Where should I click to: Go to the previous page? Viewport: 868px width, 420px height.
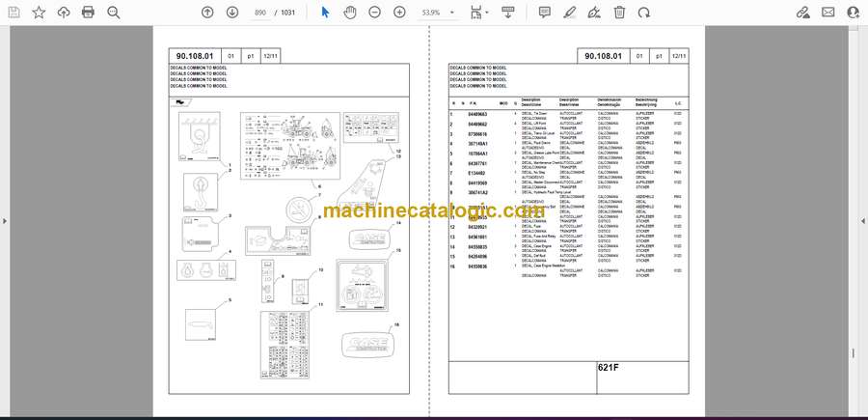coord(207,13)
